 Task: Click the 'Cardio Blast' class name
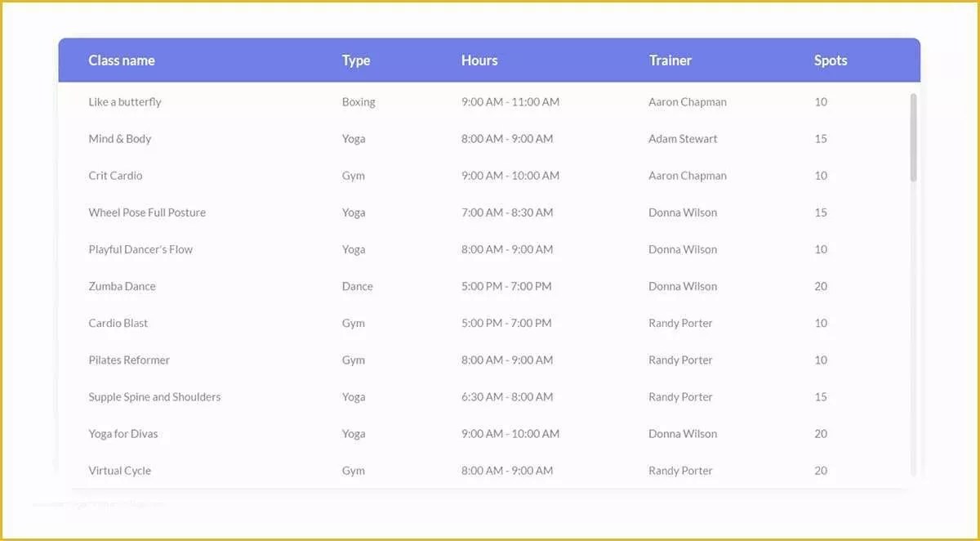(118, 323)
